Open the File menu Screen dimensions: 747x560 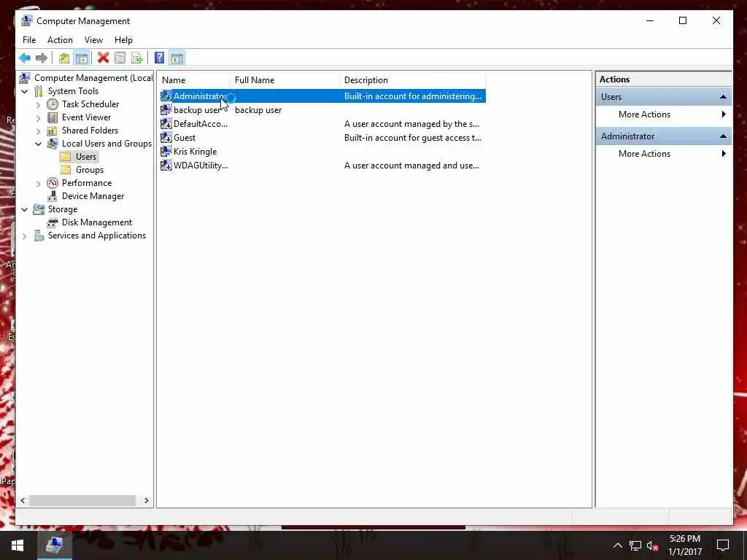click(x=29, y=40)
